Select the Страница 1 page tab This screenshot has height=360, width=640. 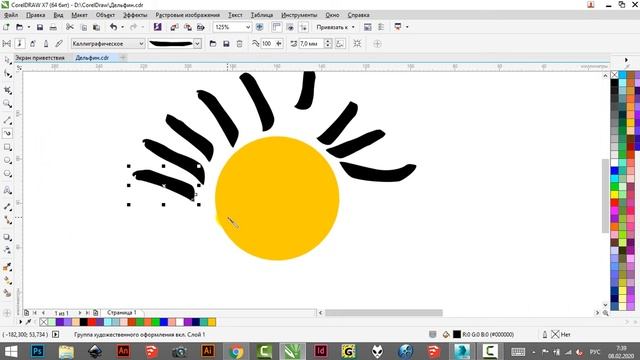coord(122,312)
